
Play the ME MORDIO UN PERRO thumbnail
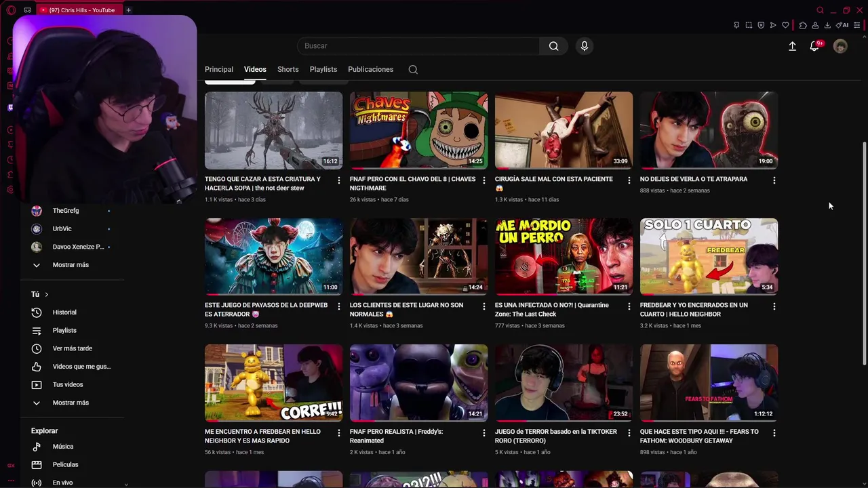(564, 256)
